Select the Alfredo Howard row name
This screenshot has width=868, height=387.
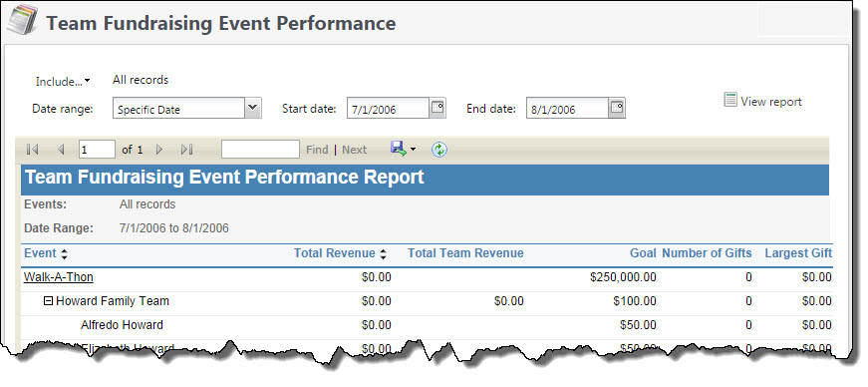tap(122, 325)
